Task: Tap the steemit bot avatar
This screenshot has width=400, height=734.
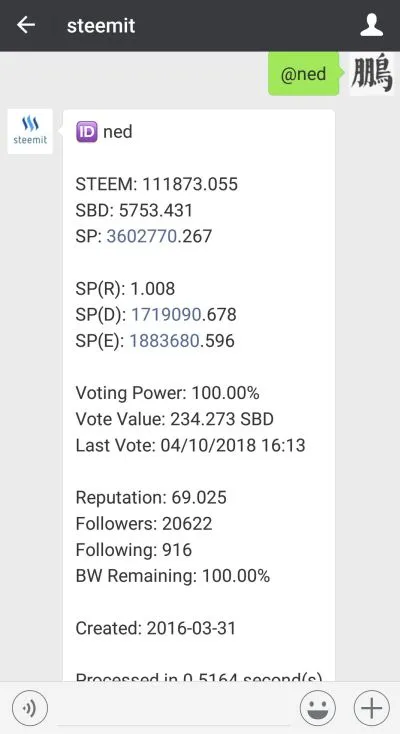Action: [x=30, y=131]
